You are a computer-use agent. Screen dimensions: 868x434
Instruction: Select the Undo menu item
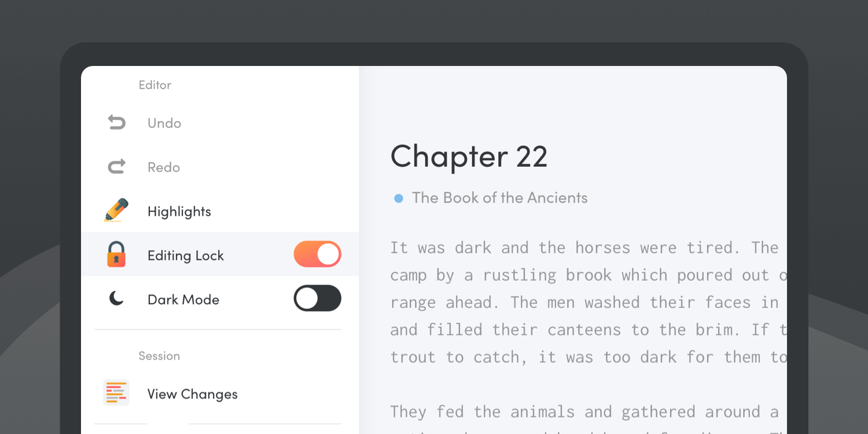(220, 123)
